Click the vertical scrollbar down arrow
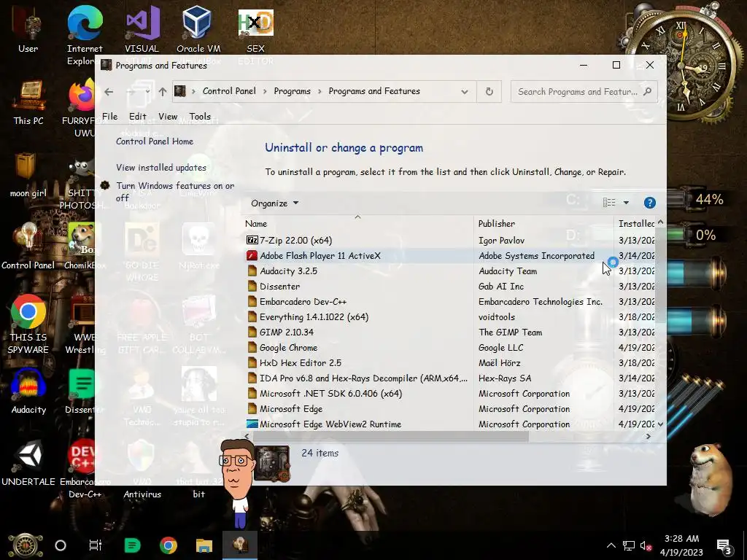Screen dimensions: 747x560 [x=660, y=424]
